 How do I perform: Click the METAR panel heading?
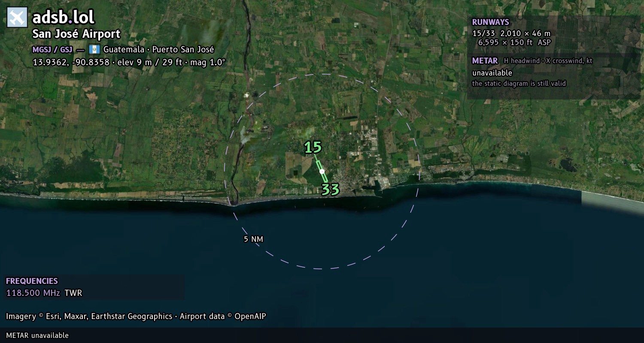(485, 61)
